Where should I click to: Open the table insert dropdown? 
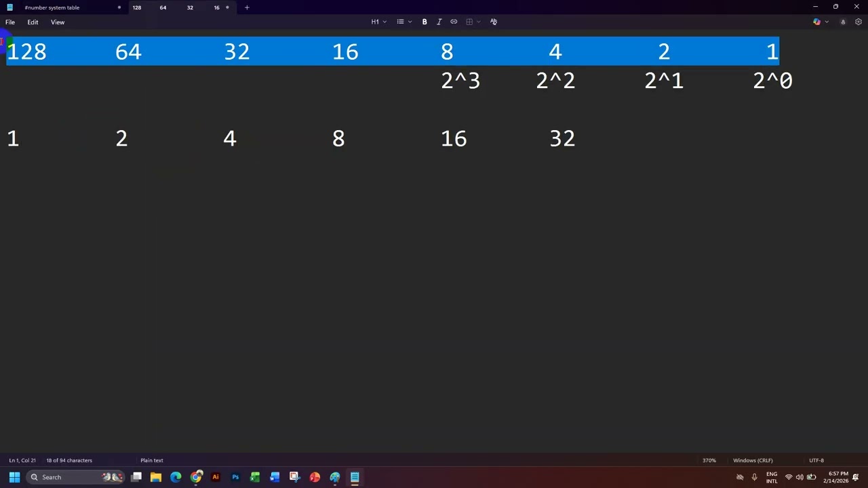(473, 22)
